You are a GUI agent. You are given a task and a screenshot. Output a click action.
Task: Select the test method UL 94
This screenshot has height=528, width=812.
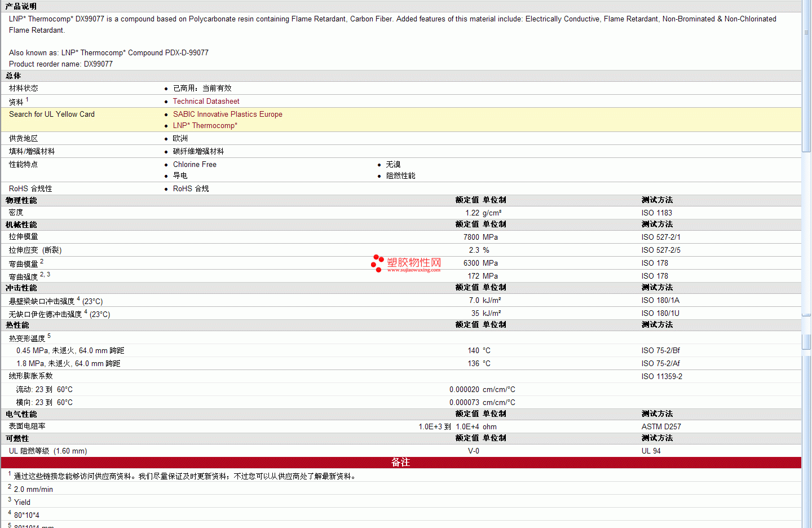pyautogui.click(x=651, y=451)
